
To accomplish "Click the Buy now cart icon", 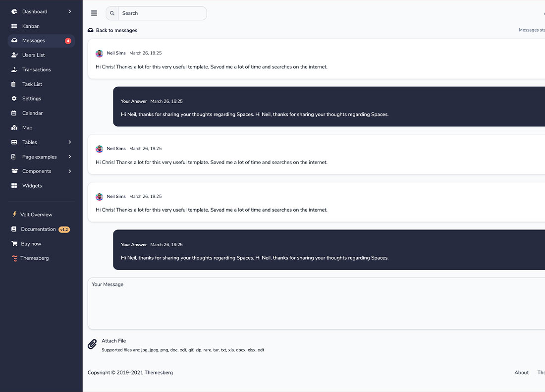I will tap(14, 244).
